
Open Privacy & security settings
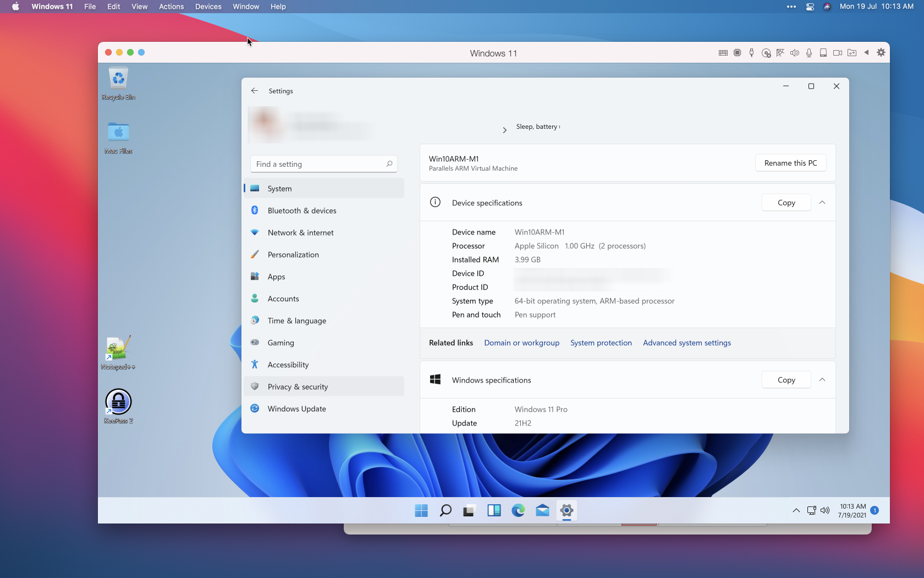tap(323, 386)
